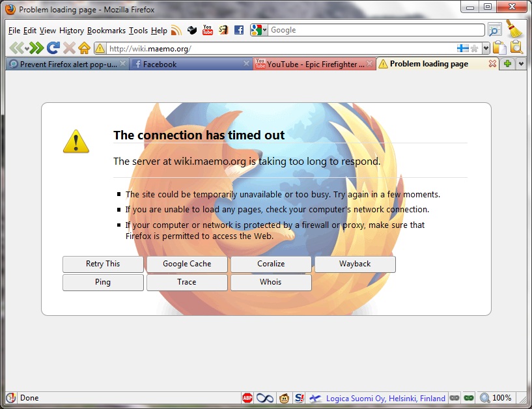Screen dimensions: 532x409
Task: Click the Ping button
Action: pos(103,283)
